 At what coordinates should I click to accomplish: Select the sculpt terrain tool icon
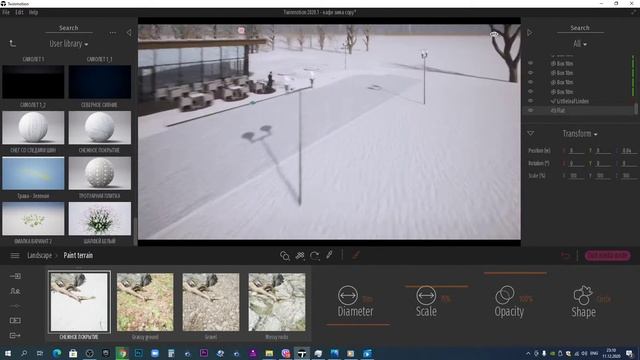(284, 256)
